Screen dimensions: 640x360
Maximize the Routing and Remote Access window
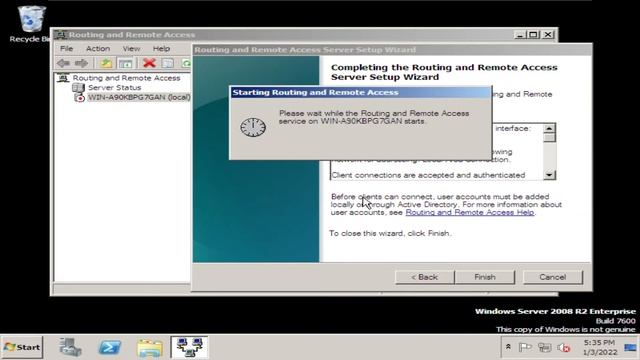coord(533,35)
